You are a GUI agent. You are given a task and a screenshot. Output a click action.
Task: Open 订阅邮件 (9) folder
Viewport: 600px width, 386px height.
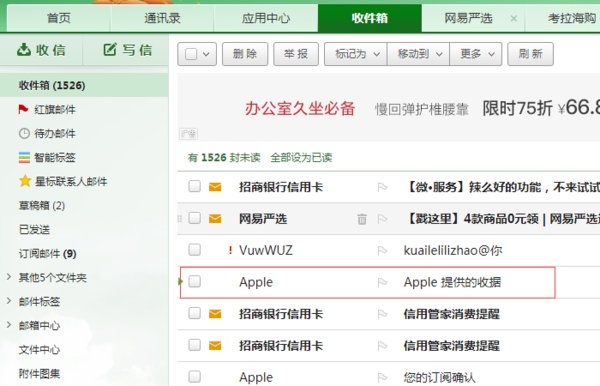click(48, 253)
